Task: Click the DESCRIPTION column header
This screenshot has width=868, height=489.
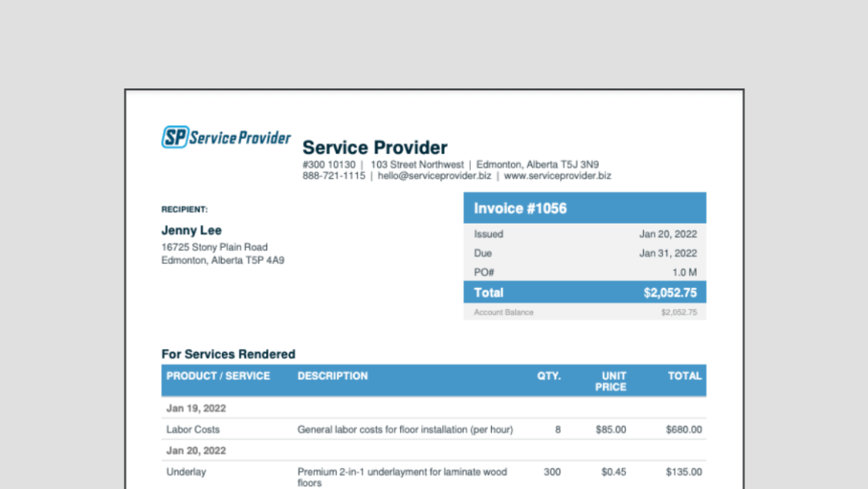Action: pos(333,376)
